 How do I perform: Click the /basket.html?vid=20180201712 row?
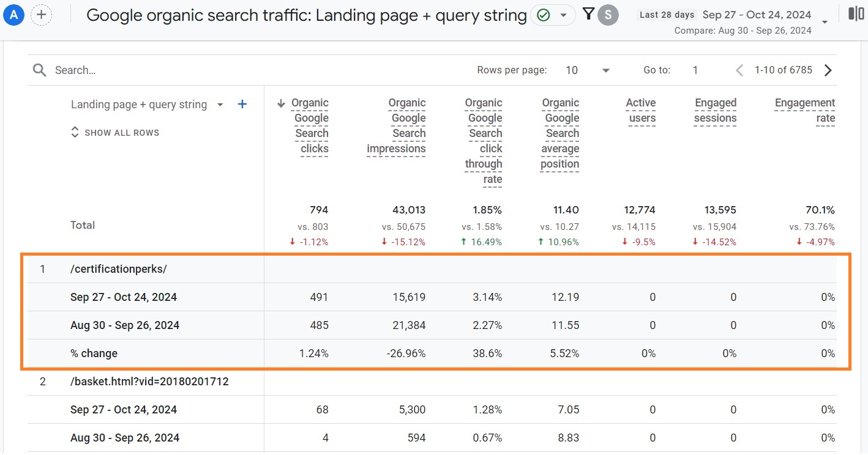149,381
